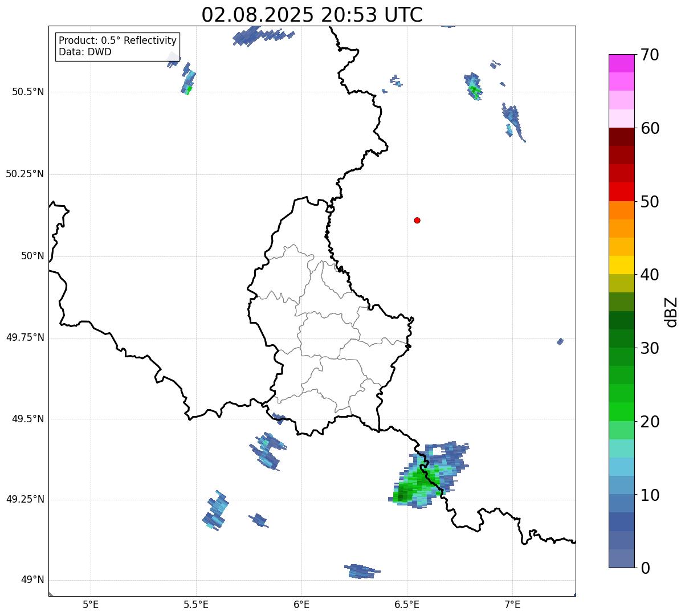
Task: Click the 5°E longitude label
Action: coord(91,604)
